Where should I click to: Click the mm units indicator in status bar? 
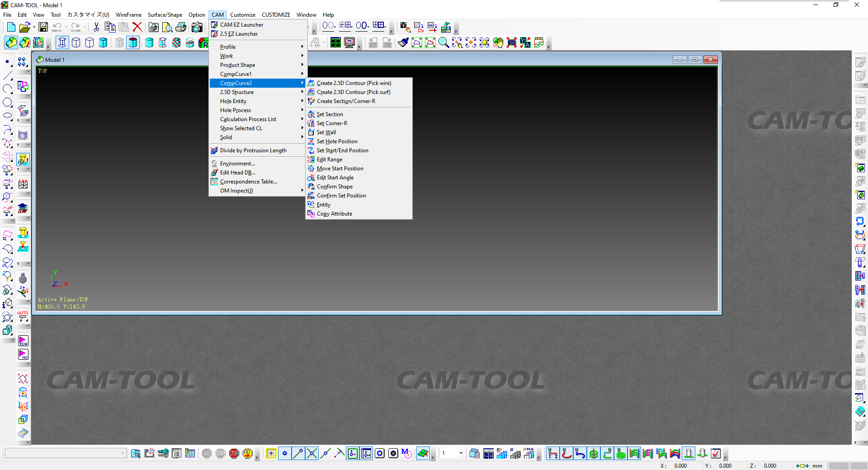817,466
